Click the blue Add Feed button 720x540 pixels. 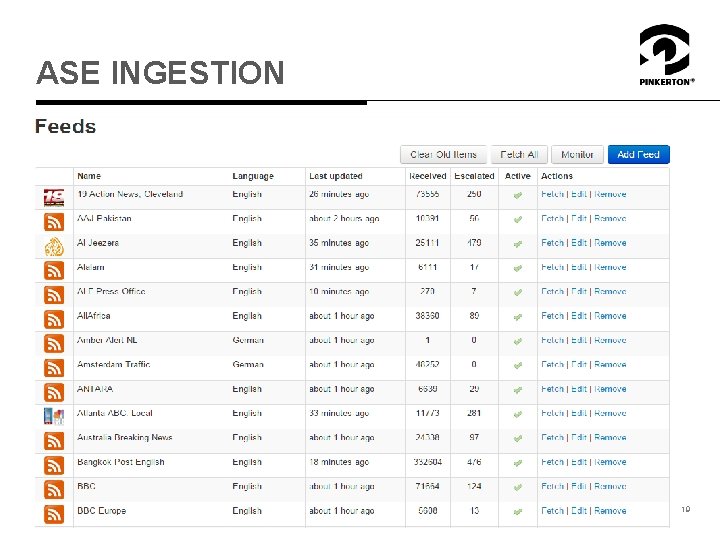(x=638, y=155)
